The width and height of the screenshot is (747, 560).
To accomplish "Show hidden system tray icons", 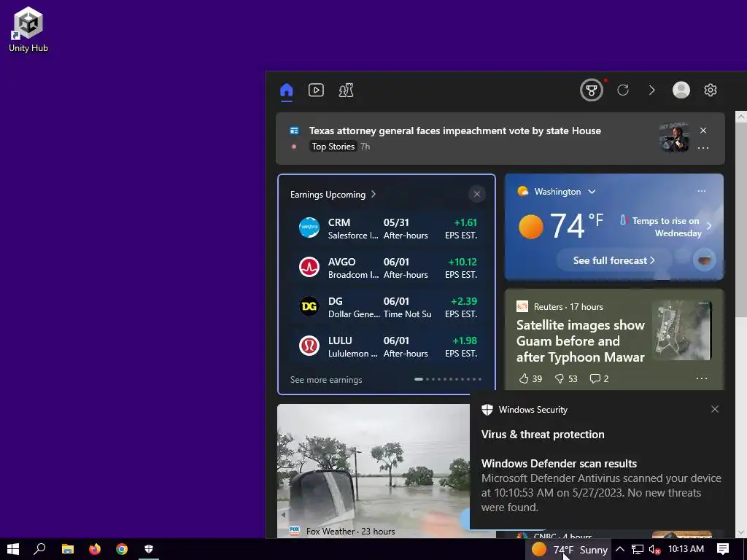I will point(620,549).
